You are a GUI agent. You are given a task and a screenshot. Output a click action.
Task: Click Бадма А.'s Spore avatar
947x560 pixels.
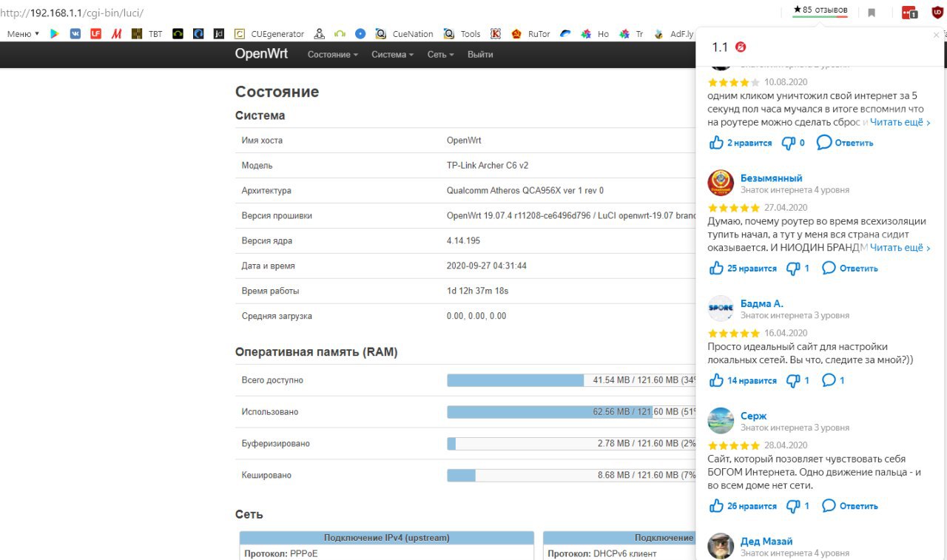(721, 308)
